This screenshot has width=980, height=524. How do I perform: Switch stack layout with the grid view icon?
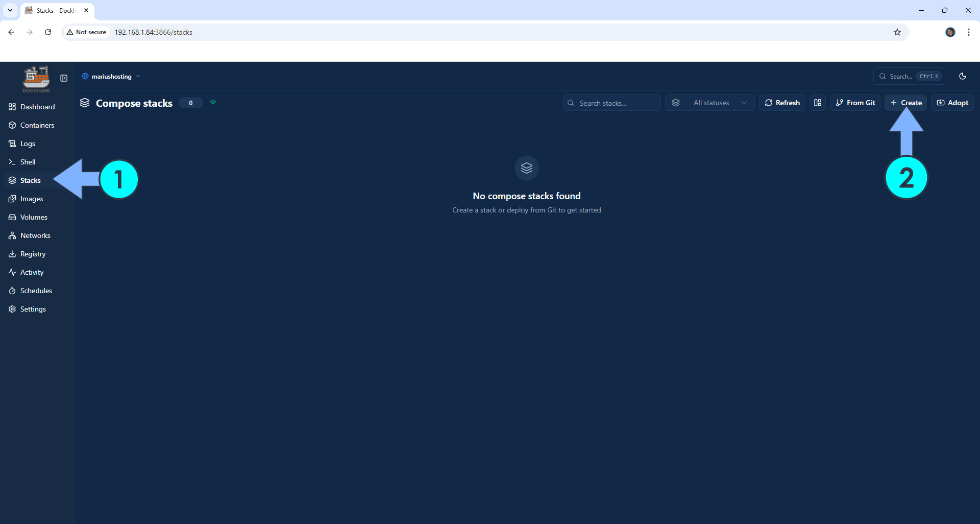(x=818, y=103)
